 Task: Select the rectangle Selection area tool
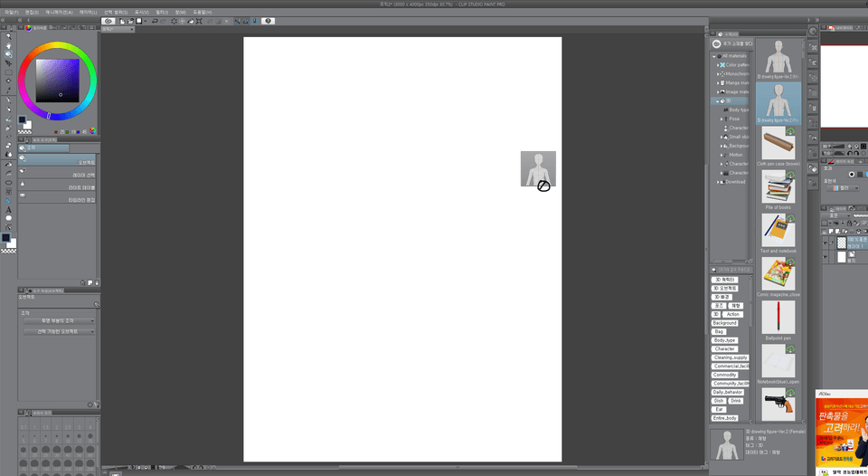[x=8, y=72]
